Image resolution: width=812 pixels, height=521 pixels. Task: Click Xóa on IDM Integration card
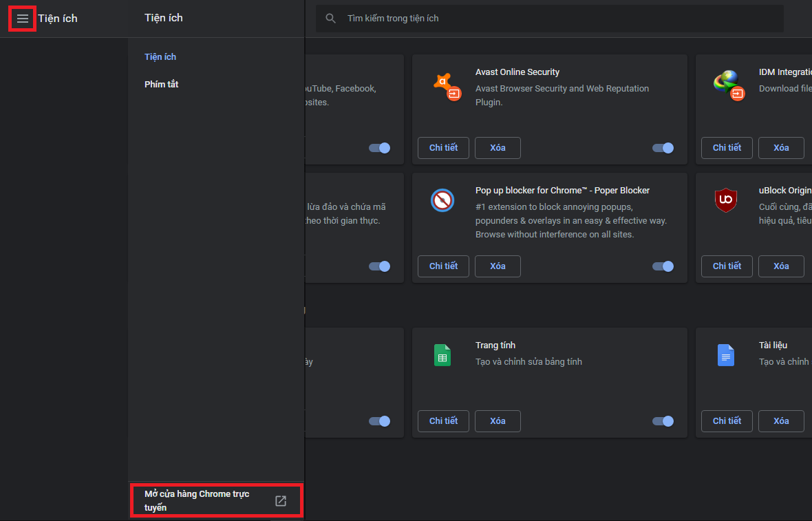point(781,148)
